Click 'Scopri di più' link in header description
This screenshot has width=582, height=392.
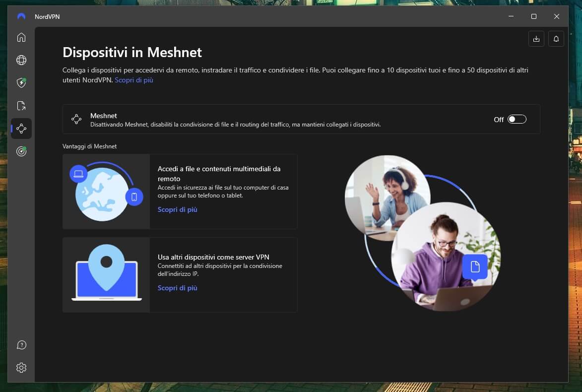pos(133,80)
